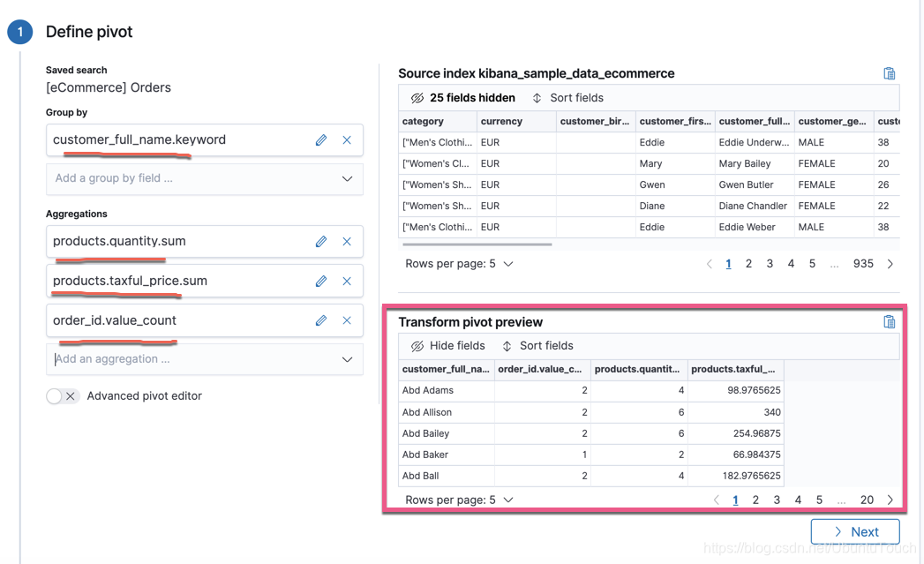Open the Add a group by field dropdown
Viewport: 924px width, 564px height.
204,179
